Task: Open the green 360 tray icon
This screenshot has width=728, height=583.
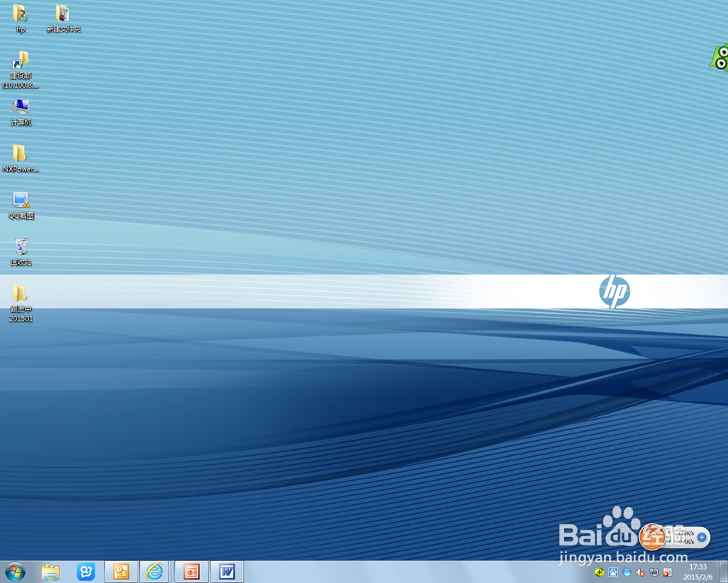Action: point(599,572)
